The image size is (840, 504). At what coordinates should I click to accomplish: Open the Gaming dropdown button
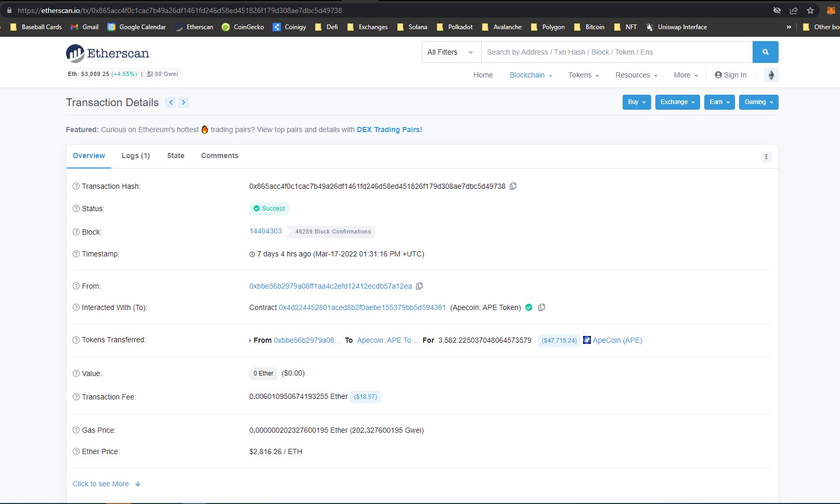tap(759, 102)
